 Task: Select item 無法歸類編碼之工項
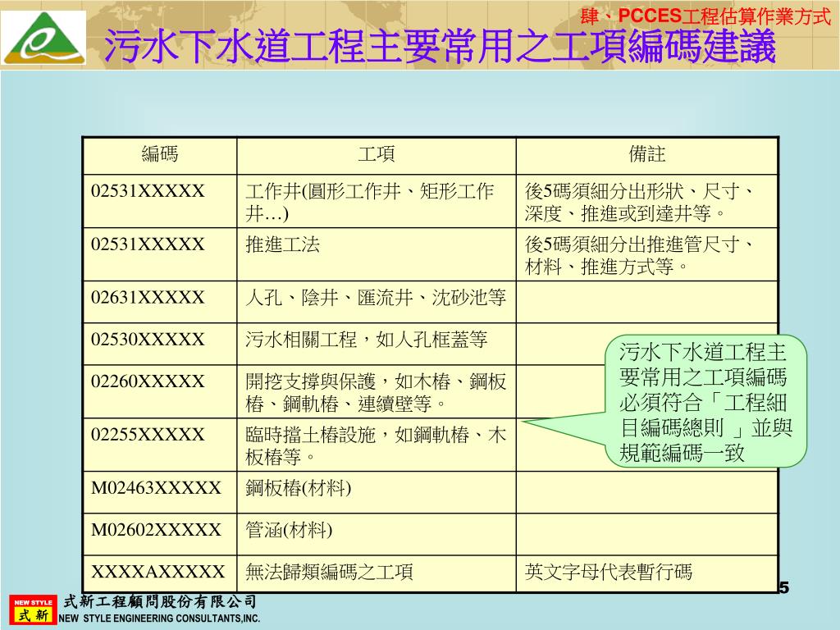coord(329,572)
